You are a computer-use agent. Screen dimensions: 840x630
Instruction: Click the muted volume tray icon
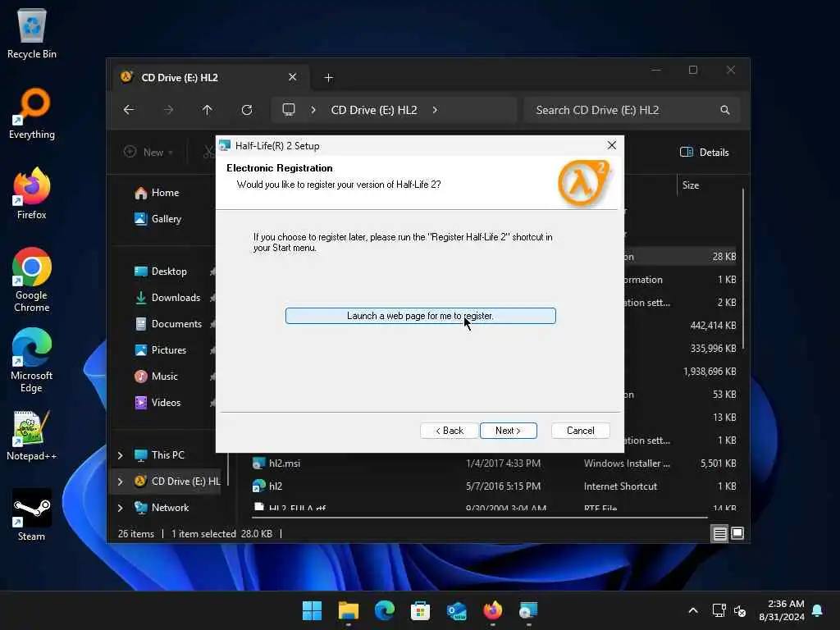(741, 610)
